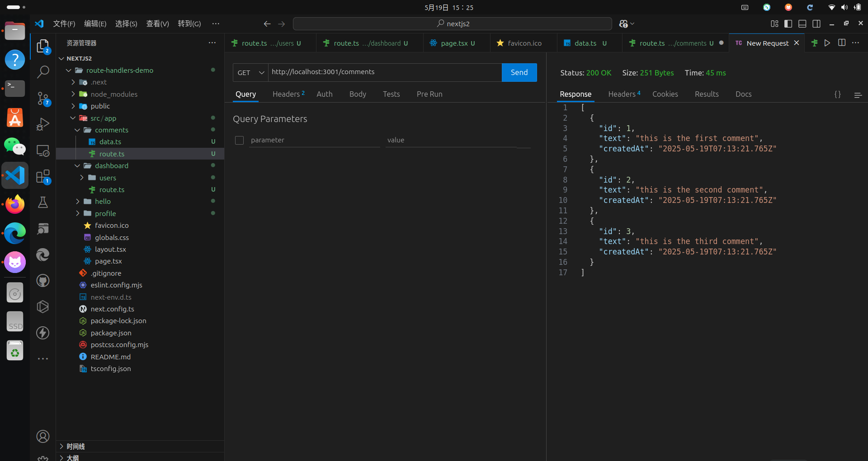Open data.ts in the comments folder
Viewport: 868px width, 461px height.
(110, 142)
